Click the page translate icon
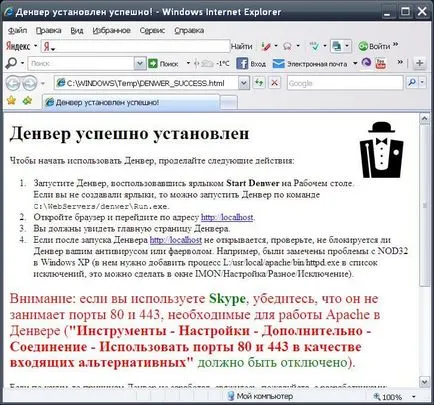The image size is (434, 405). 337,46
